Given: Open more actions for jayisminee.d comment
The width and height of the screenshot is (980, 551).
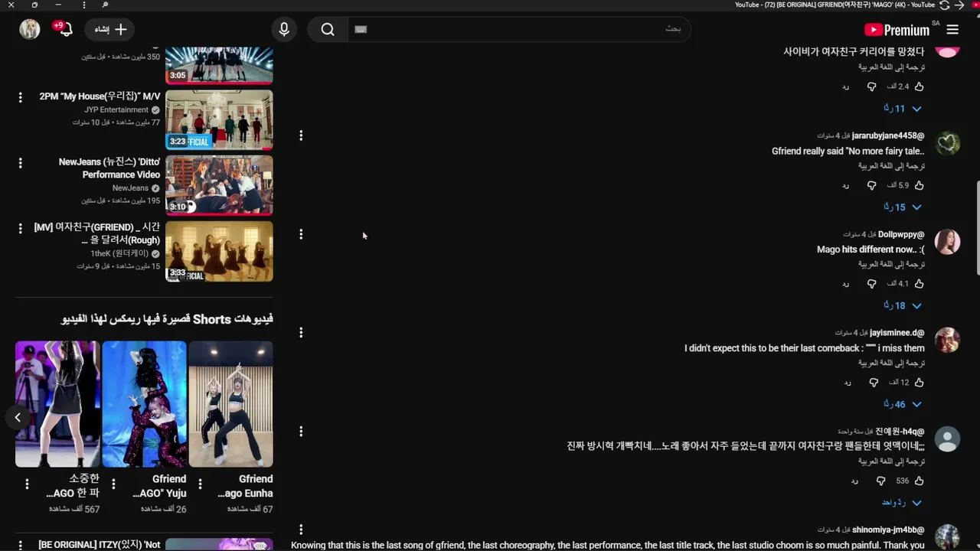Looking at the screenshot, I should (x=301, y=332).
